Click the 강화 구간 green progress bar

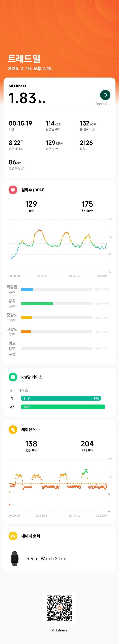coord(37,304)
